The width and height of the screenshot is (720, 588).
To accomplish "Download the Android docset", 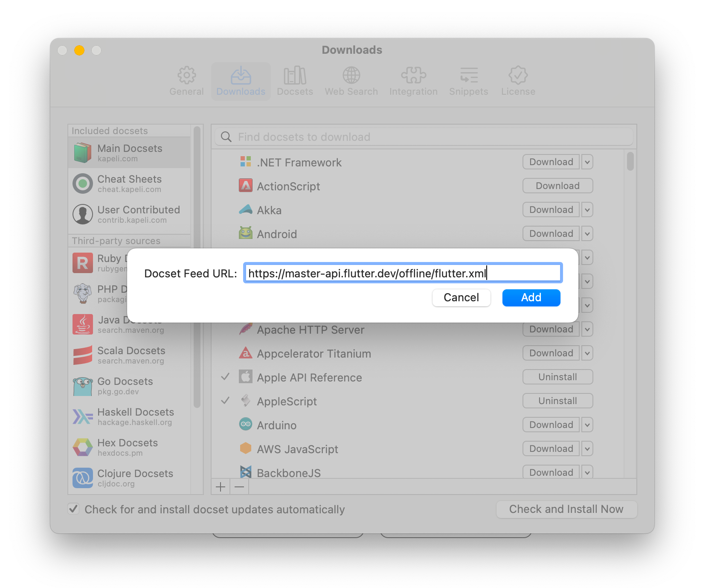I will [x=551, y=233].
